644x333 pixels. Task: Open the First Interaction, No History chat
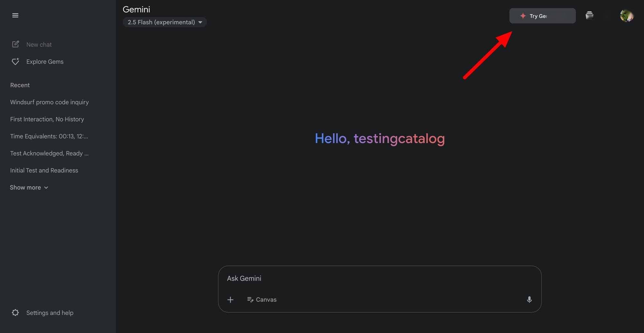click(x=47, y=119)
